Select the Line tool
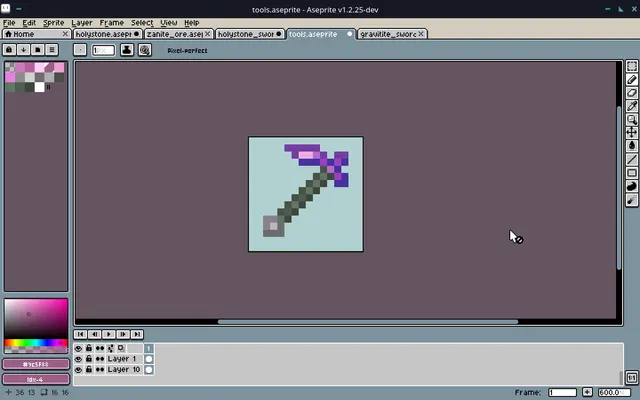 click(x=632, y=160)
